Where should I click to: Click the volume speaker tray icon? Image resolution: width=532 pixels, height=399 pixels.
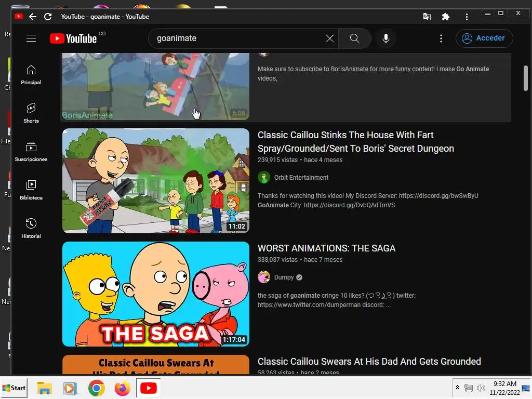point(481,388)
